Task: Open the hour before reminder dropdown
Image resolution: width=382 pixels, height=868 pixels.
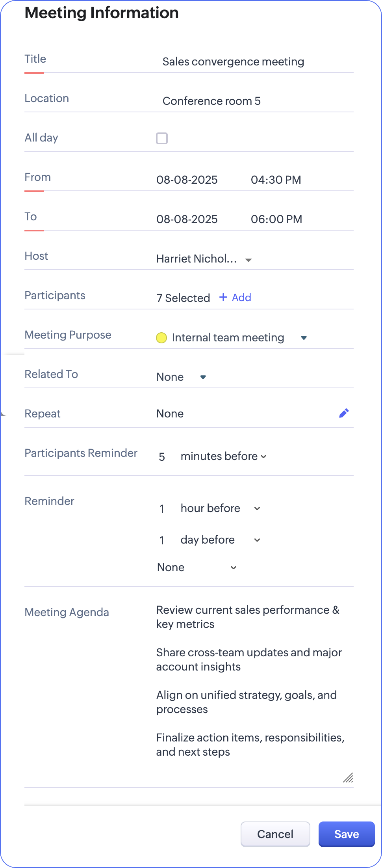Action: click(257, 509)
